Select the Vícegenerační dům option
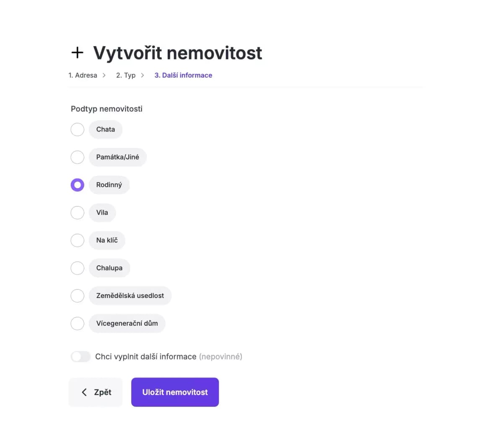This screenshot has width=503, height=448. 77,323
